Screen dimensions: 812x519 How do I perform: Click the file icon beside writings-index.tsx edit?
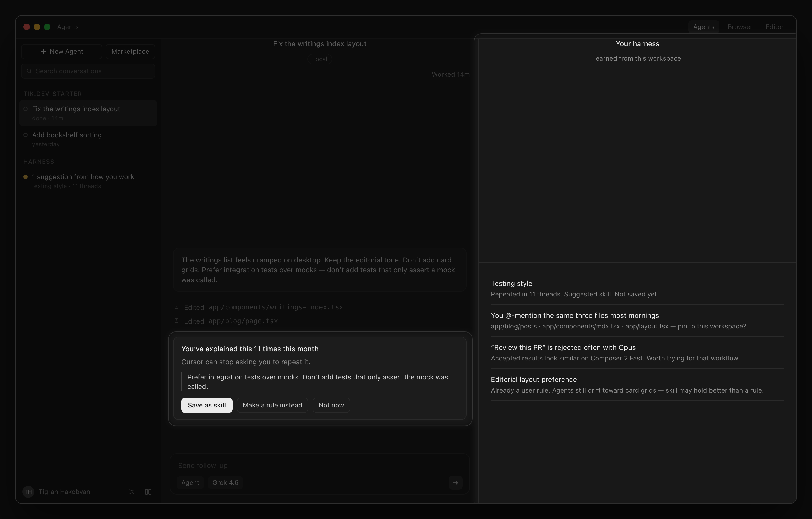click(x=176, y=306)
